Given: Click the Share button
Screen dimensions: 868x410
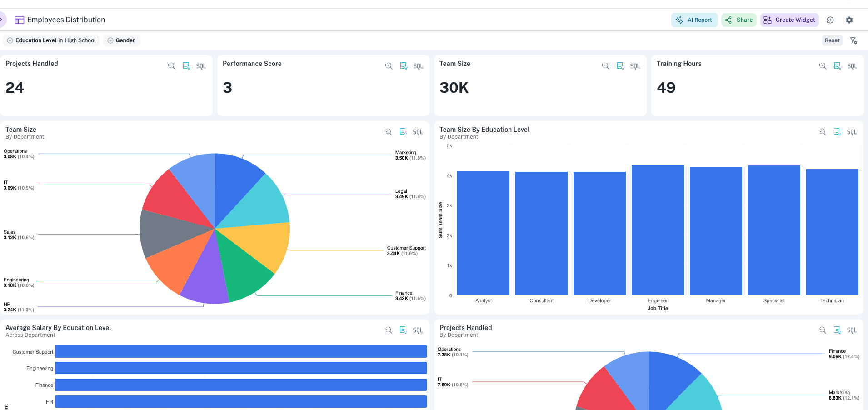Looking at the screenshot, I should pyautogui.click(x=739, y=20).
